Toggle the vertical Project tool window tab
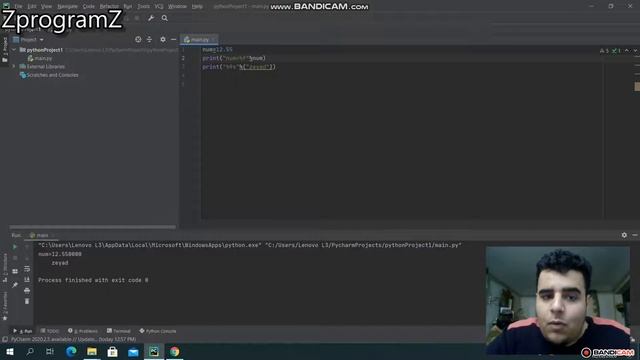This screenshot has height=360, width=640. pos(5,48)
